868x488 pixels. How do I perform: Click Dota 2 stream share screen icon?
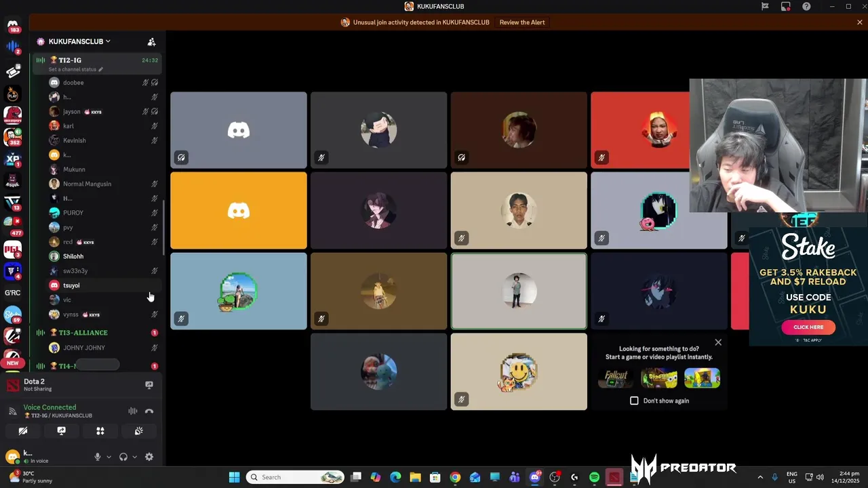(149, 385)
